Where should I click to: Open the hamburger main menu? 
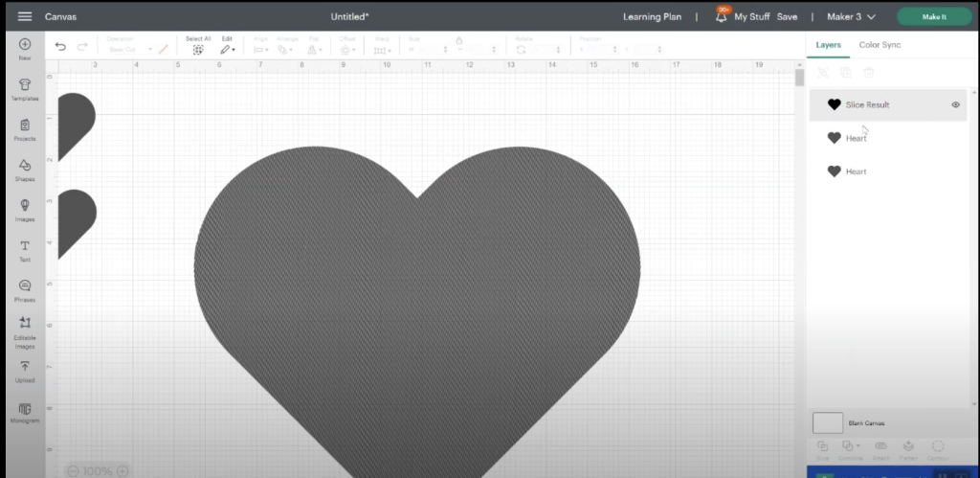point(25,16)
